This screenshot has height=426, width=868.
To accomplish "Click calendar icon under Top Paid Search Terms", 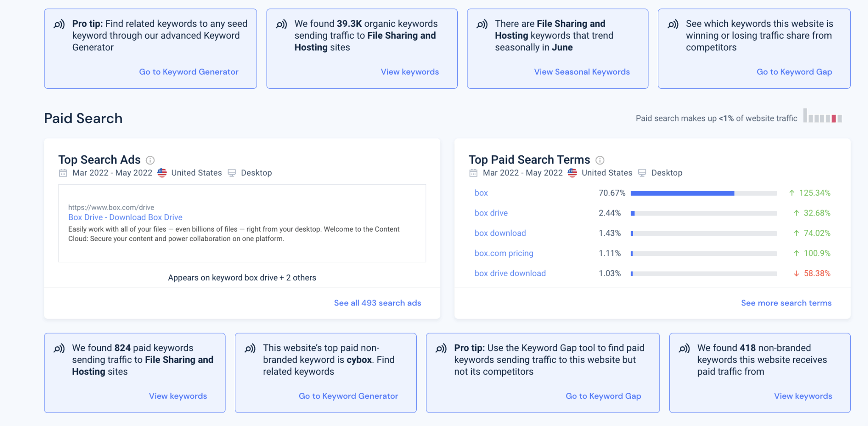I will point(473,173).
